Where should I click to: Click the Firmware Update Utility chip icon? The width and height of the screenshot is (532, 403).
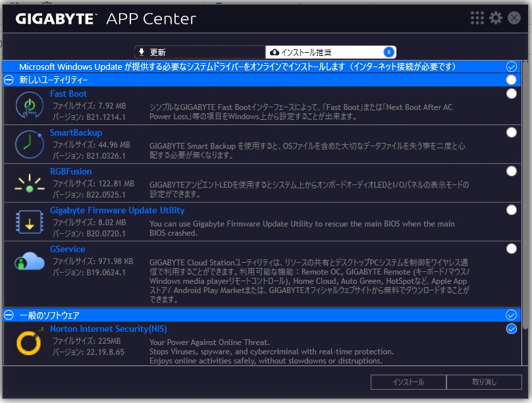click(30, 222)
